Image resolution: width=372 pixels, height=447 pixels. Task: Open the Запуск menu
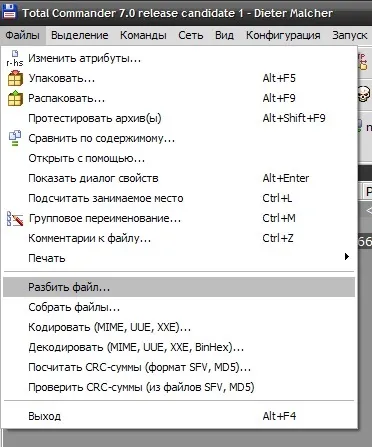point(350,35)
